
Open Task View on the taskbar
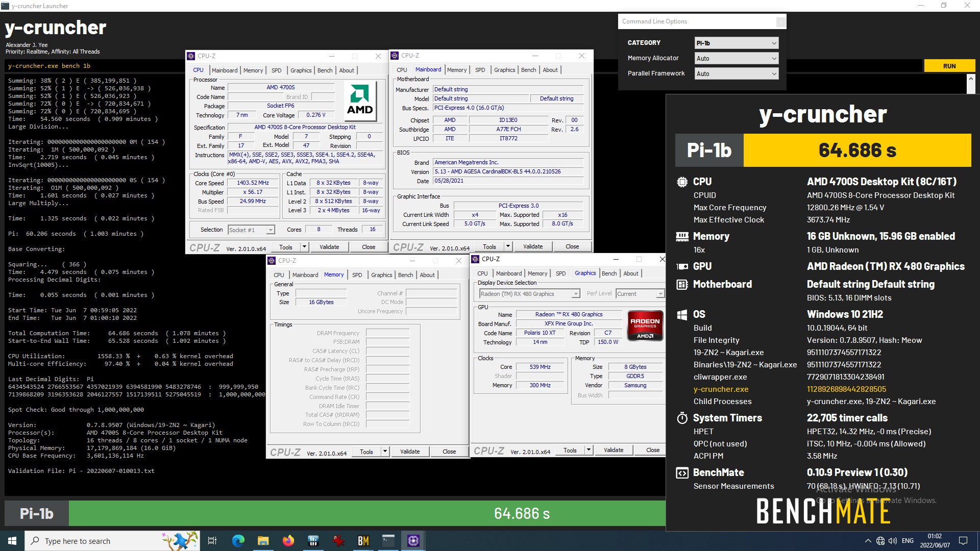[x=212, y=541]
